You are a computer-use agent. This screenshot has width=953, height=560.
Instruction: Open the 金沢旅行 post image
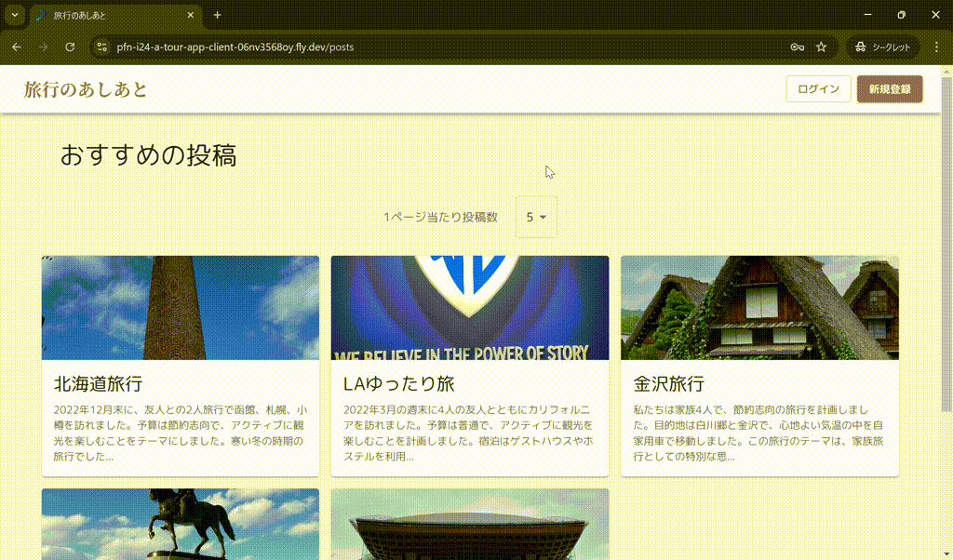tap(759, 308)
